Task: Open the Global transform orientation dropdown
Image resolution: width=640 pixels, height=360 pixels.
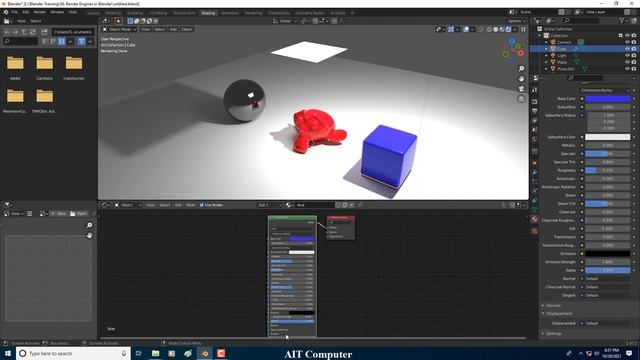Action: [284, 21]
